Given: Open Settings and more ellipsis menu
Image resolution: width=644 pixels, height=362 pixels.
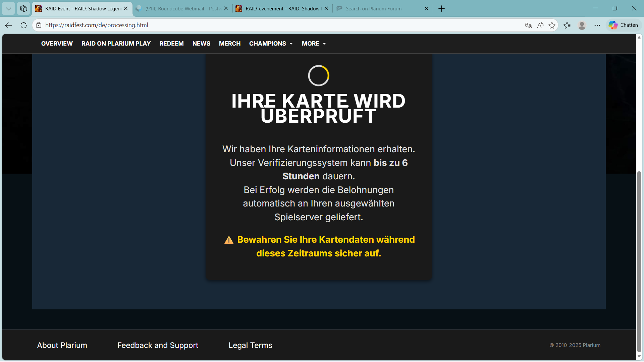Looking at the screenshot, I should (x=597, y=25).
